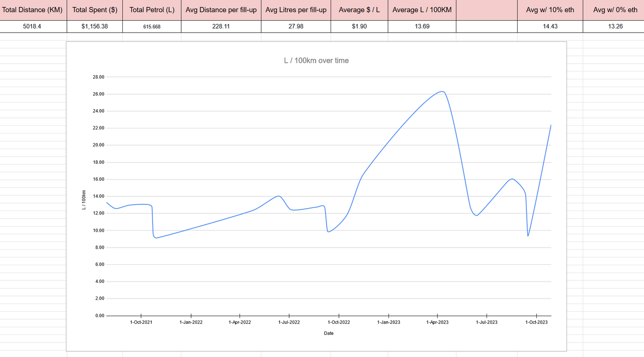This screenshot has width=644, height=357.
Task: Click the cell showing $1,156.38
Action: tap(95, 27)
